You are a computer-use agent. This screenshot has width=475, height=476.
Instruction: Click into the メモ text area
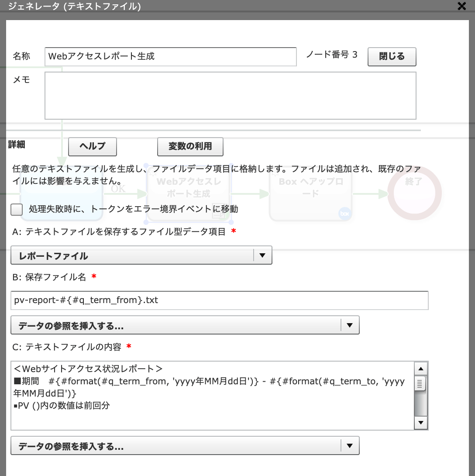coord(230,96)
